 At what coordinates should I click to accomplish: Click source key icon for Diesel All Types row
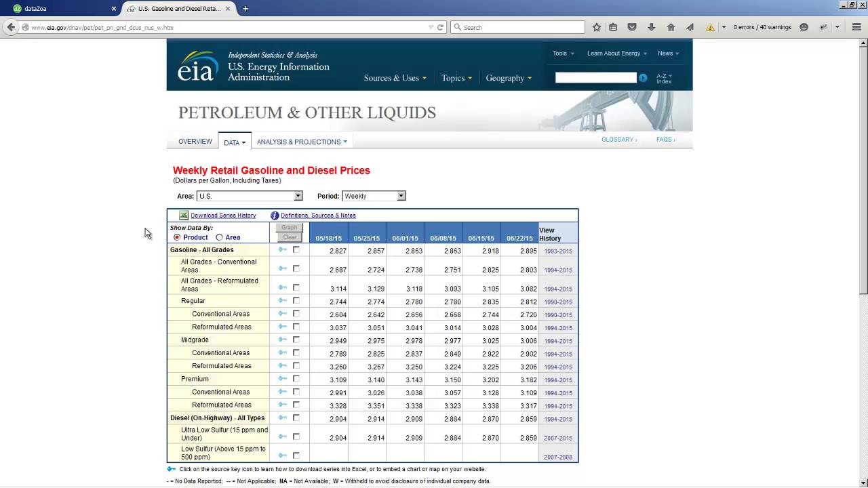coord(283,418)
